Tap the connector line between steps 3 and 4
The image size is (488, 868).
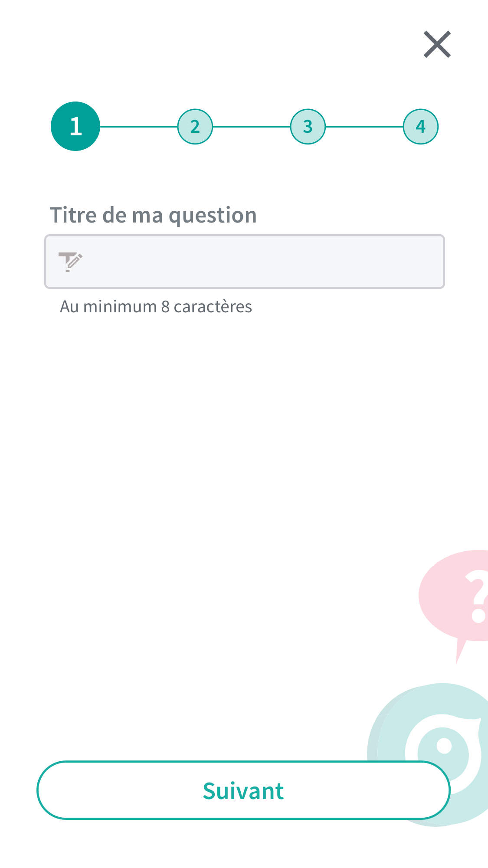tap(364, 127)
